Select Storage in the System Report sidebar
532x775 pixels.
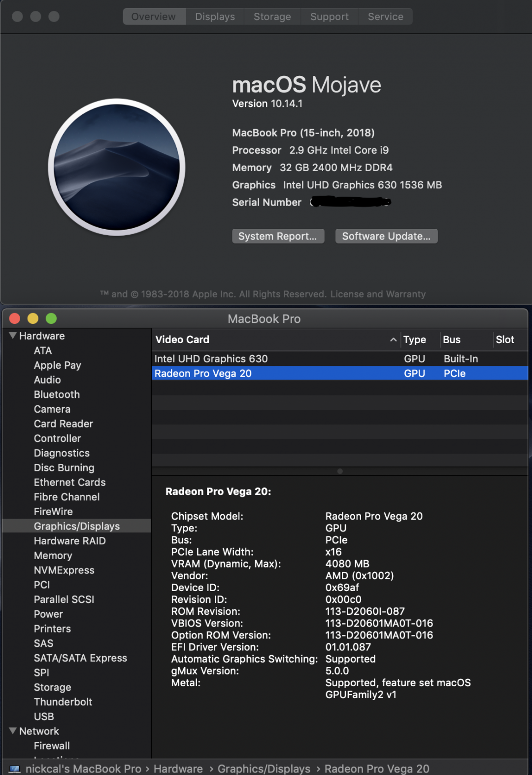pos(52,687)
